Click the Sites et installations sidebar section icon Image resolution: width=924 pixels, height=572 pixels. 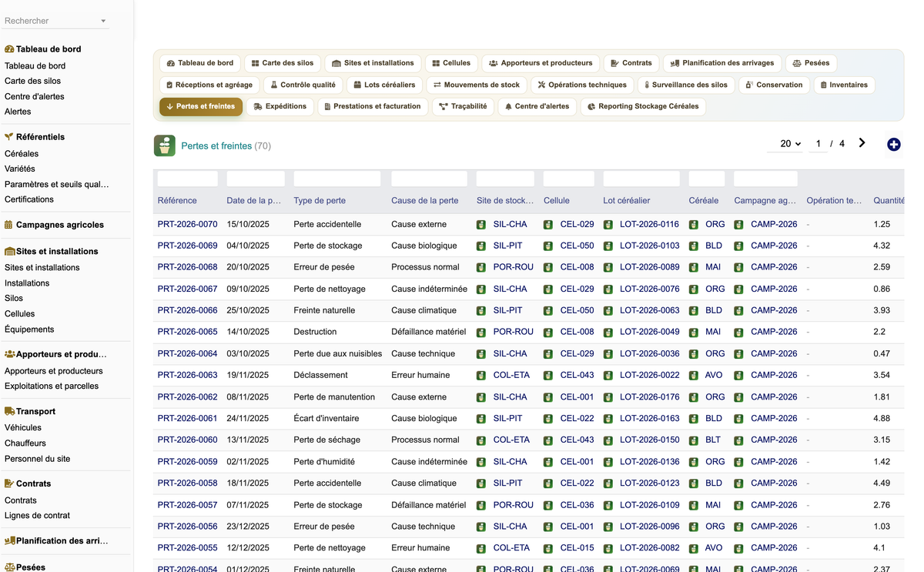tap(9, 251)
